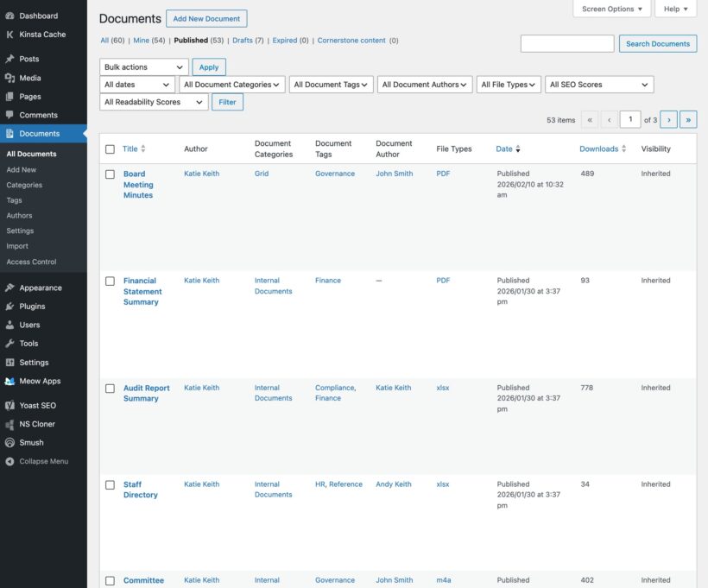Open the Audit Report Summary document link
Screen dimensions: 708x588
[x=146, y=393]
